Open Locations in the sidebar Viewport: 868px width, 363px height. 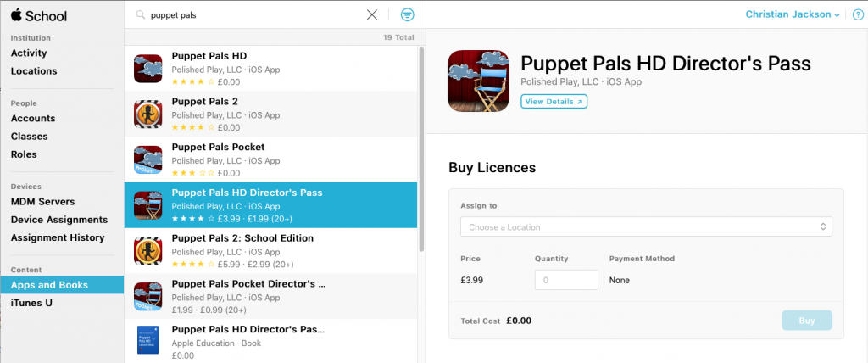[x=34, y=71]
